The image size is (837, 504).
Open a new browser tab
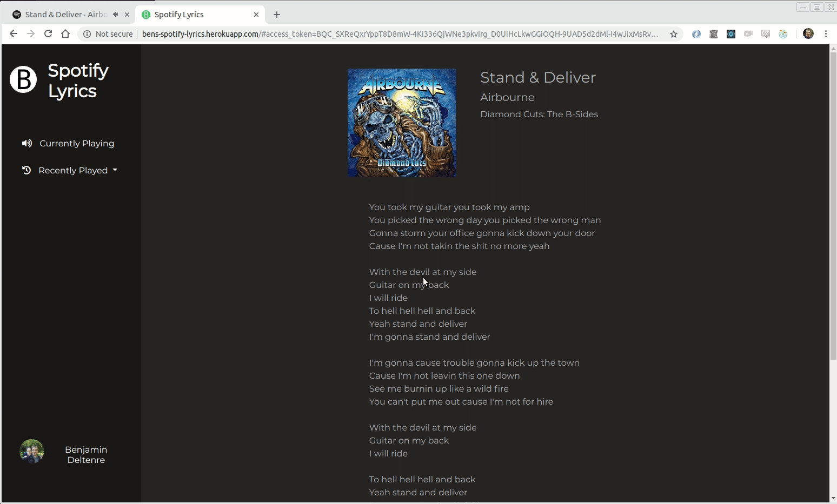click(277, 15)
